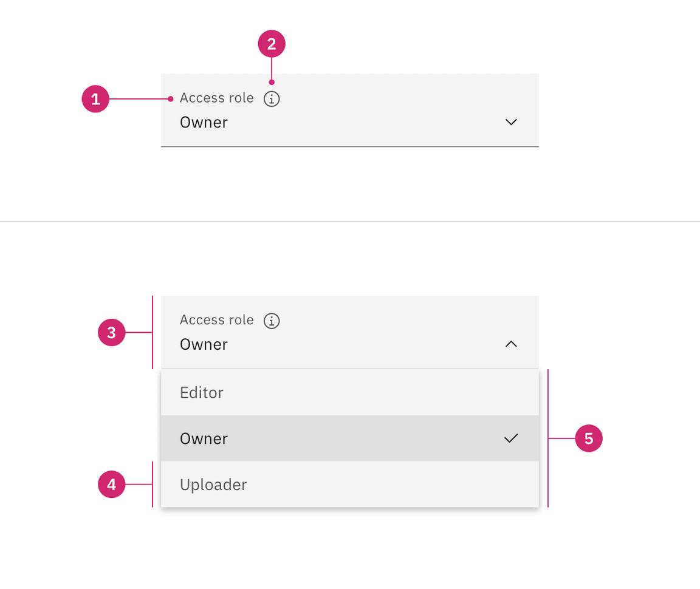
Task: Click the Access role label in the expanded dropdown
Action: (x=216, y=320)
